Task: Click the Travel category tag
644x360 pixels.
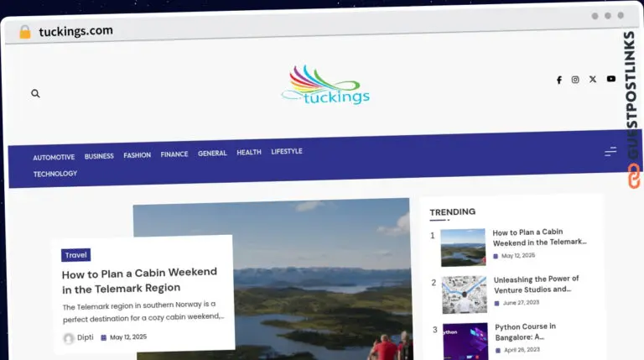Action: pyautogui.click(x=75, y=255)
